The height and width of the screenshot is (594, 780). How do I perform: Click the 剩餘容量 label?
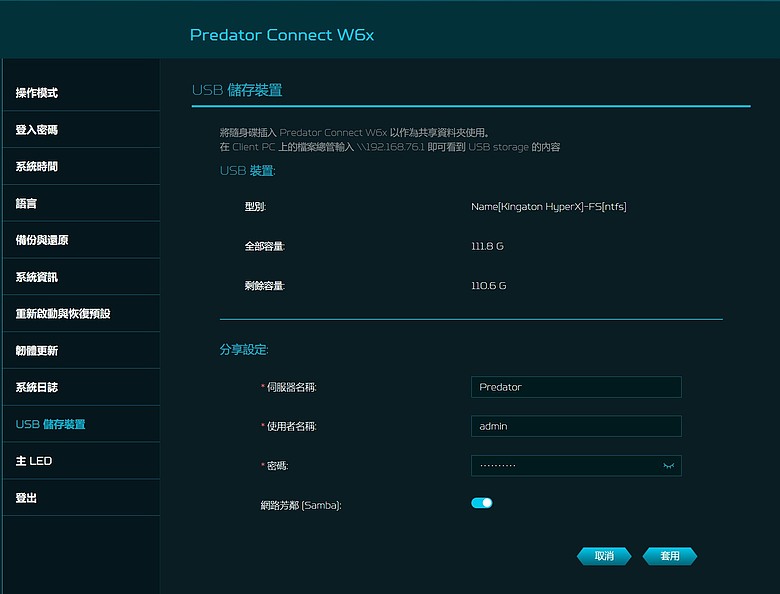(265, 286)
